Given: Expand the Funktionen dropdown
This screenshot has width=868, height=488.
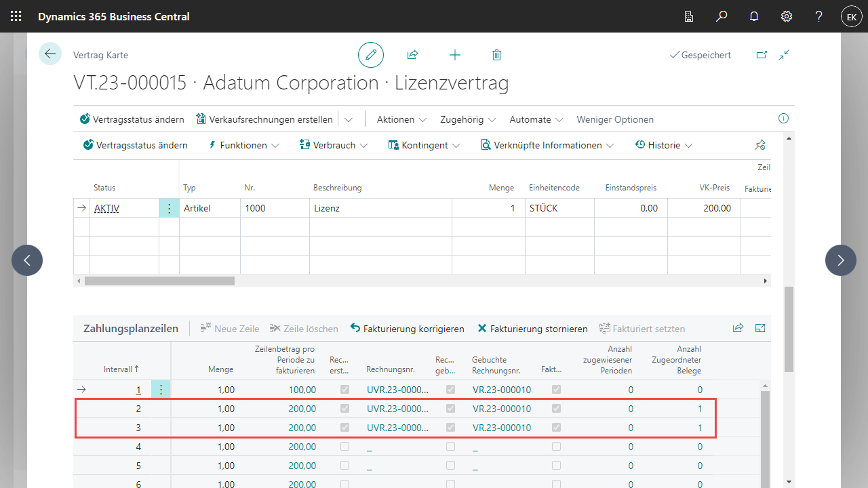Looking at the screenshot, I should (x=243, y=145).
